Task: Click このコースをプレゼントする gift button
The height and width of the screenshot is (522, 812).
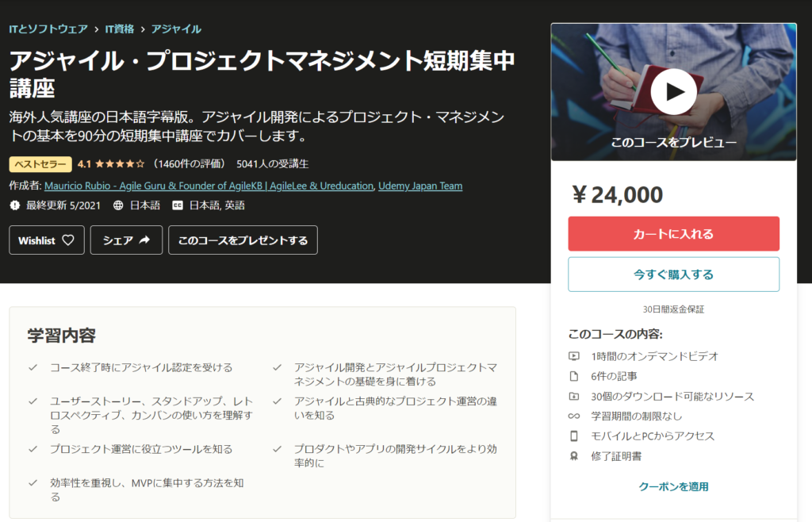Action: coord(243,240)
